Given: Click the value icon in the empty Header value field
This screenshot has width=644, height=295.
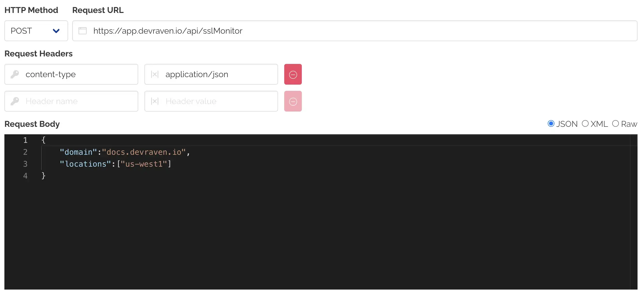Looking at the screenshot, I should point(155,101).
